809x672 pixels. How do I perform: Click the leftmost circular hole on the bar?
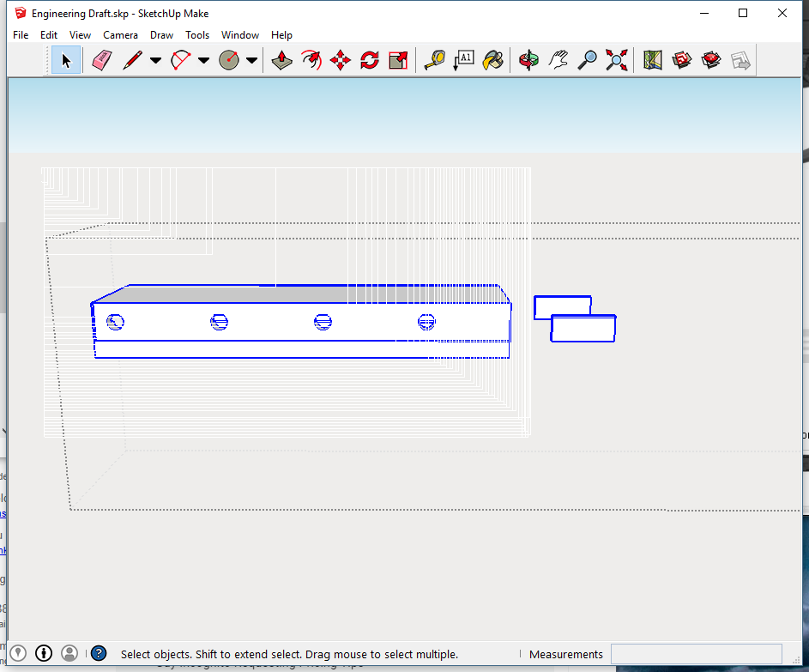point(116,322)
